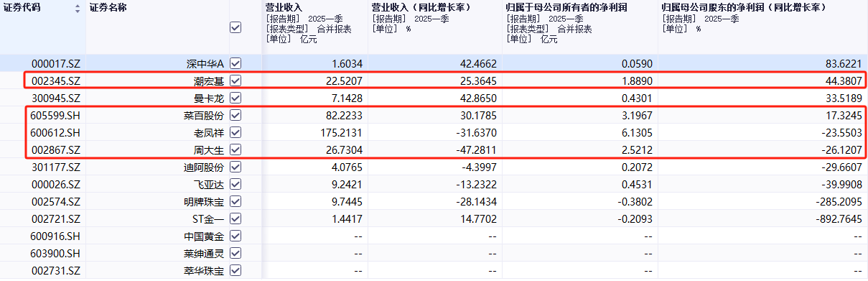Toggle the select-all checkbox in header
The width and height of the screenshot is (868, 281).
[235, 28]
